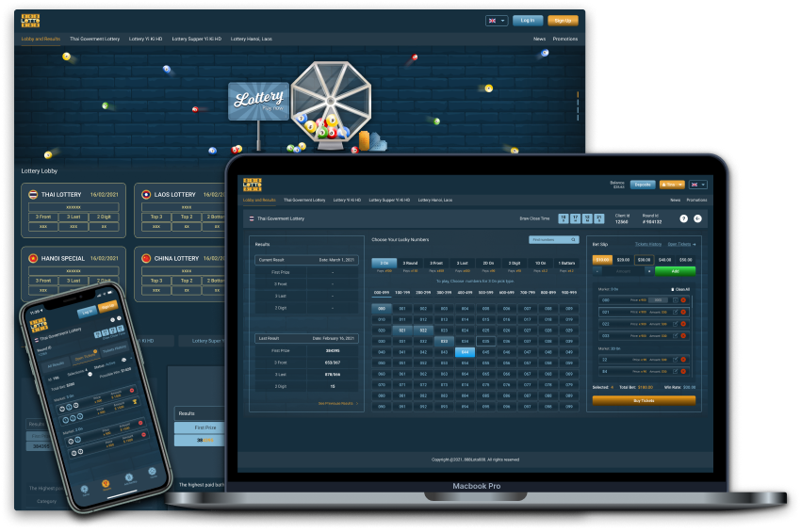Image resolution: width=801 pixels, height=532 pixels.
Task: Select lucky number 044 in grid
Action: (x=464, y=351)
